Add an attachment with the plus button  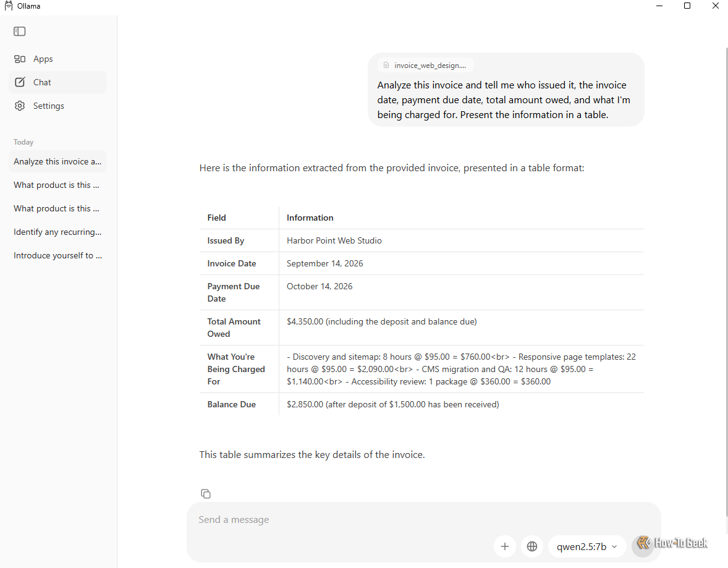coord(505,546)
